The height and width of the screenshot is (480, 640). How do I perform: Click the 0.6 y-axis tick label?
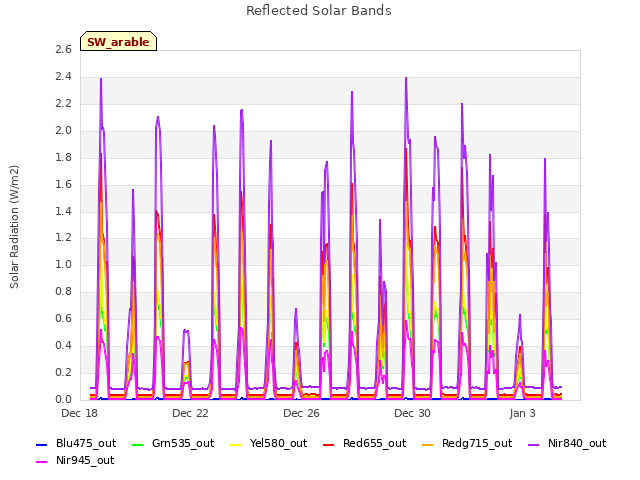(x=63, y=318)
